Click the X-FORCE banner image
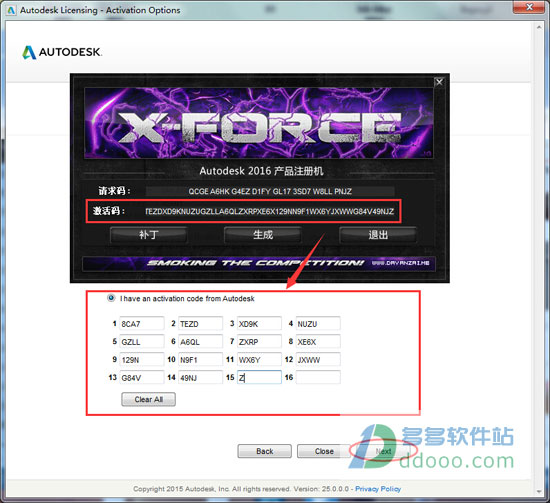Image resolution: width=550 pixels, height=503 pixels. [x=259, y=123]
